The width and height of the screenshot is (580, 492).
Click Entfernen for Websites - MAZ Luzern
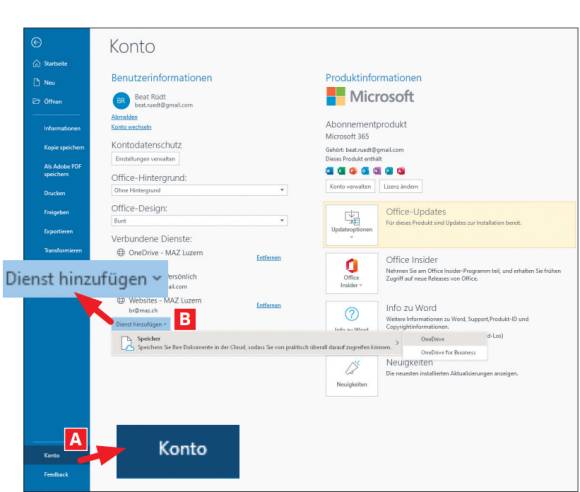click(269, 305)
